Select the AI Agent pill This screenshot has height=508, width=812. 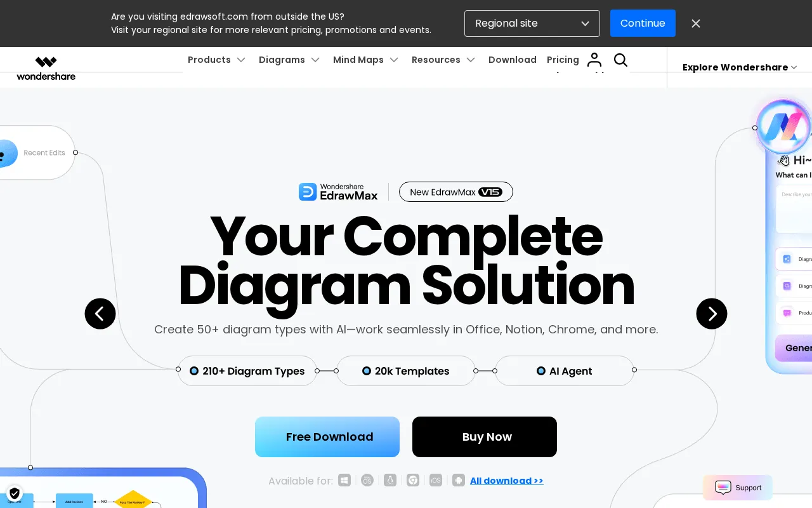[565, 371]
